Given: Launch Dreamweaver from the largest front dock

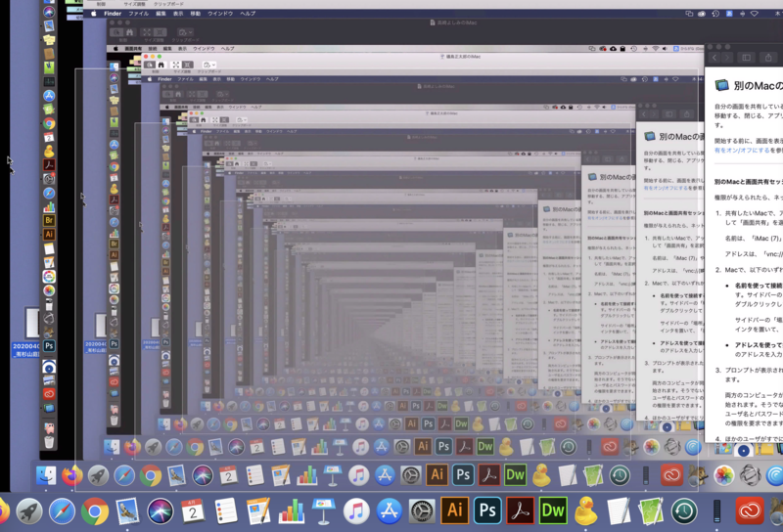Looking at the screenshot, I should click(x=553, y=510).
